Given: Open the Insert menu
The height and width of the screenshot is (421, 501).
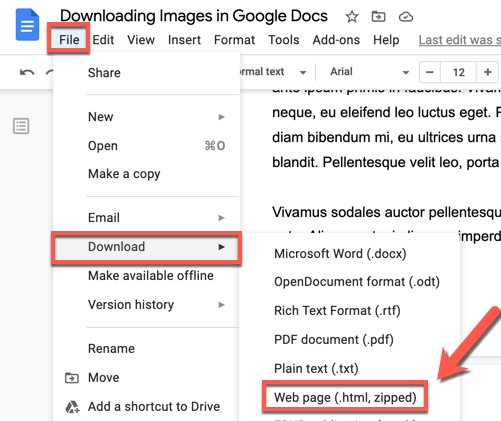Looking at the screenshot, I should point(184,40).
